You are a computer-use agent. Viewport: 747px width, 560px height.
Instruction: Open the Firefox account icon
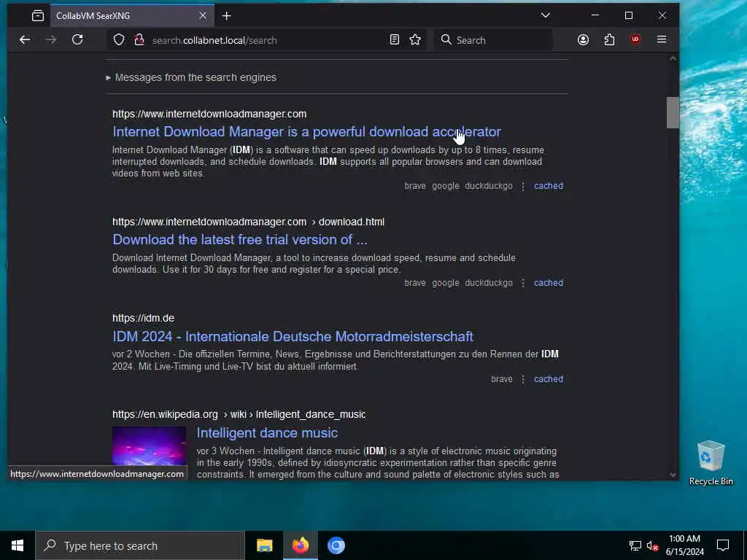583,39
